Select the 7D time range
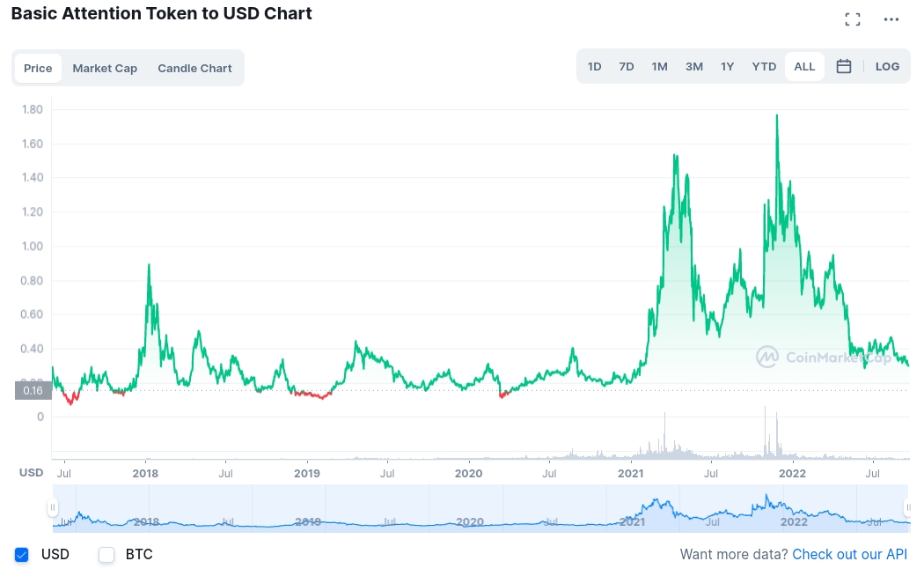924x576 pixels. [x=627, y=67]
